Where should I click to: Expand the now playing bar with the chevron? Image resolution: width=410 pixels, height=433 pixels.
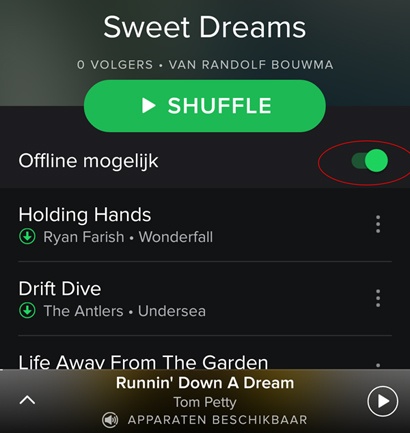pyautogui.click(x=27, y=400)
